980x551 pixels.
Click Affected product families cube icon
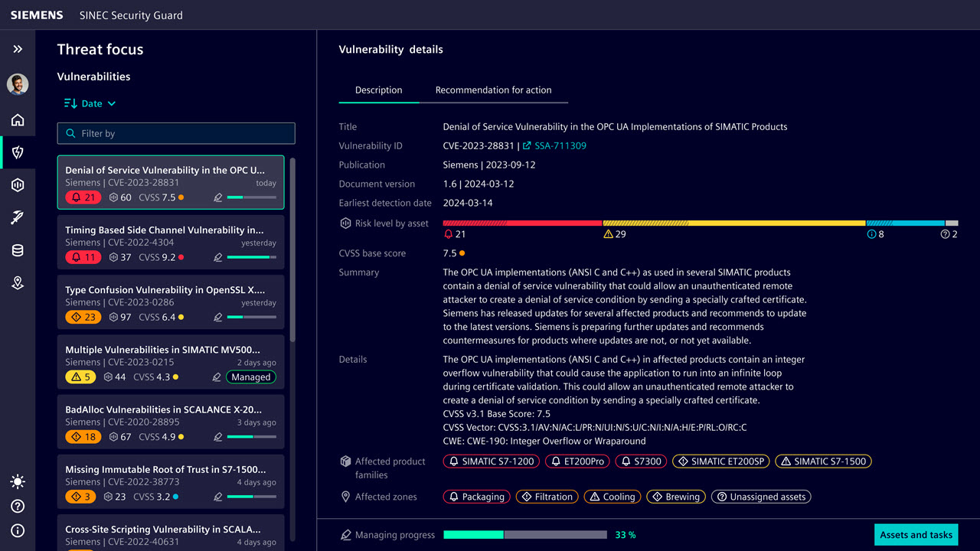[345, 461]
